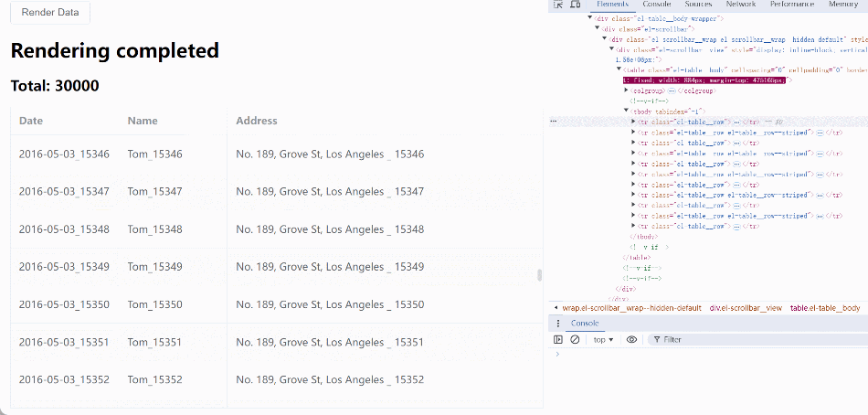Screen dimensions: 868x415
Task: Click the Total: 30000 heading
Action: (55, 86)
